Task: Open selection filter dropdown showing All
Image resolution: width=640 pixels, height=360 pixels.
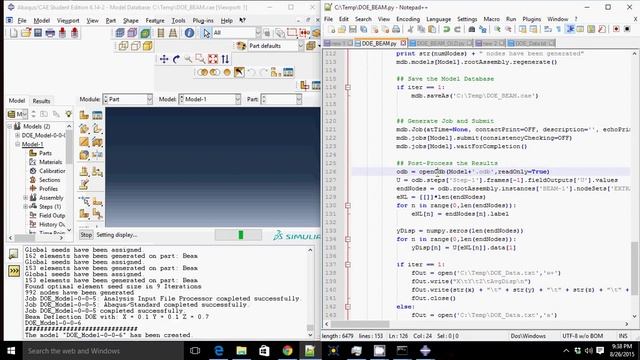Action: click(237, 33)
